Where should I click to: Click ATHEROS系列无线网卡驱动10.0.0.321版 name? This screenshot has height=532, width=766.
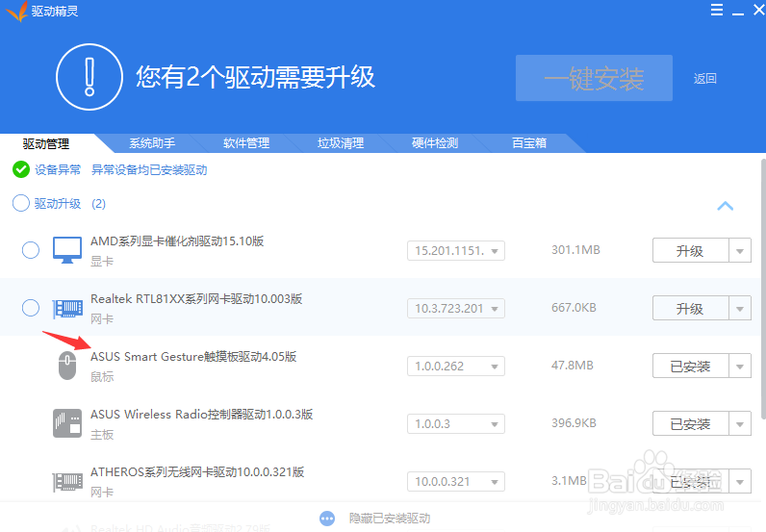(197, 471)
